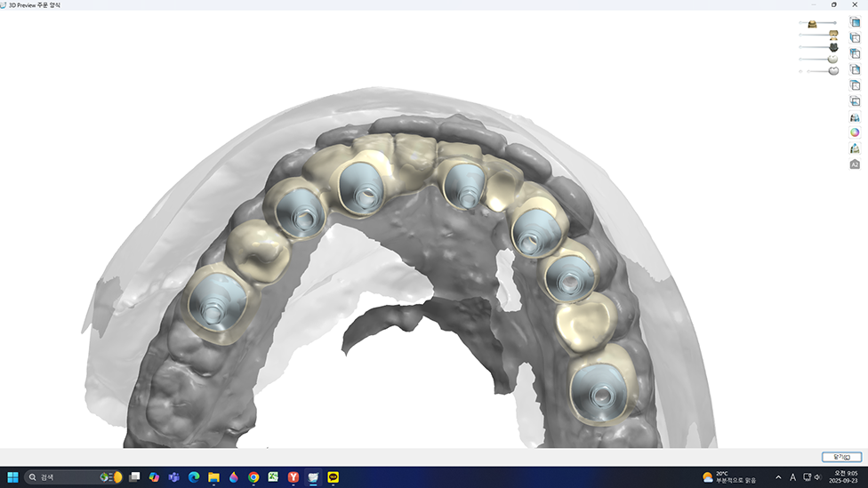
Task: Open KakaoTalk from the taskbar
Action: pyautogui.click(x=334, y=477)
